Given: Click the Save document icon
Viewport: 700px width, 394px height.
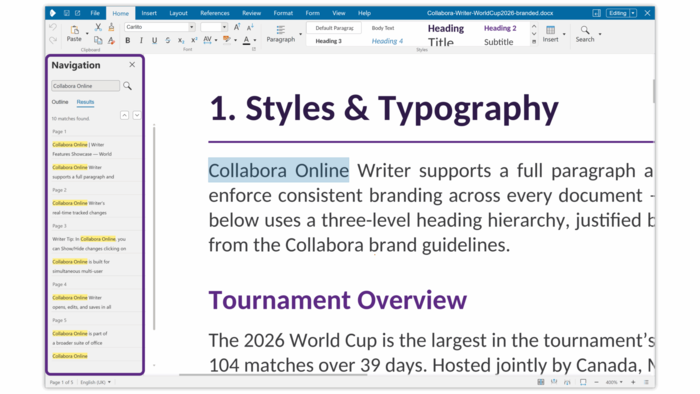Looking at the screenshot, I should (x=67, y=13).
